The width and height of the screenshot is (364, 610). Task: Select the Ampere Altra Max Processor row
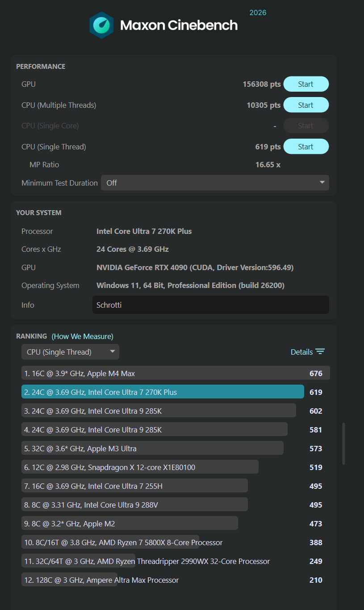pyautogui.click(x=101, y=580)
